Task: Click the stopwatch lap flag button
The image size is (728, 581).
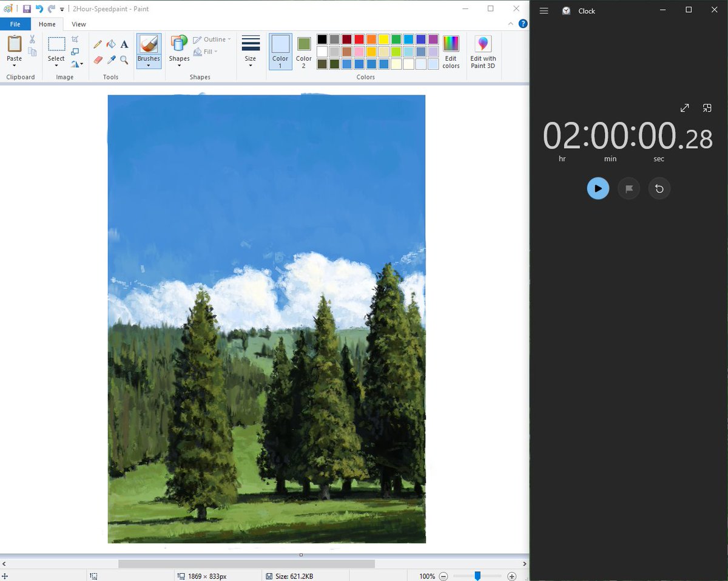Action: click(x=629, y=188)
